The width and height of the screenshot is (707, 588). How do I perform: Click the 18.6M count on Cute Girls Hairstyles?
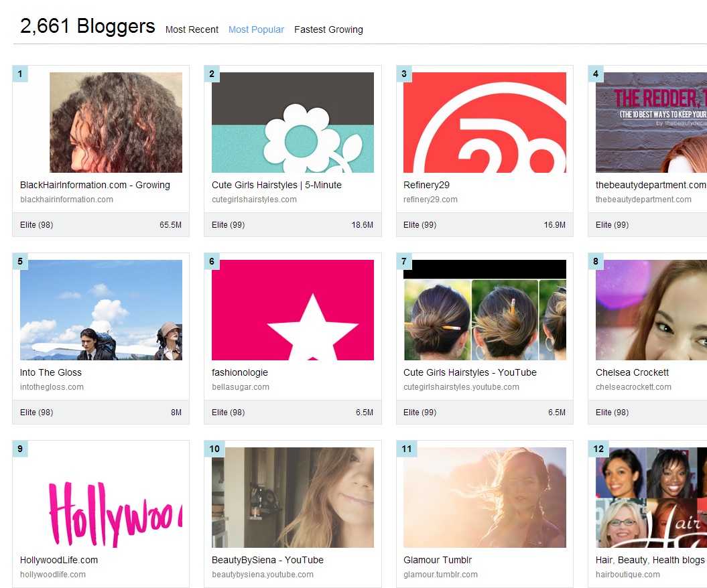(363, 225)
